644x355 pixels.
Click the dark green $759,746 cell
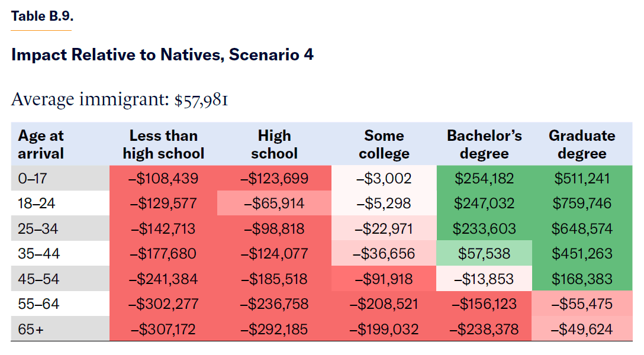[582, 204]
